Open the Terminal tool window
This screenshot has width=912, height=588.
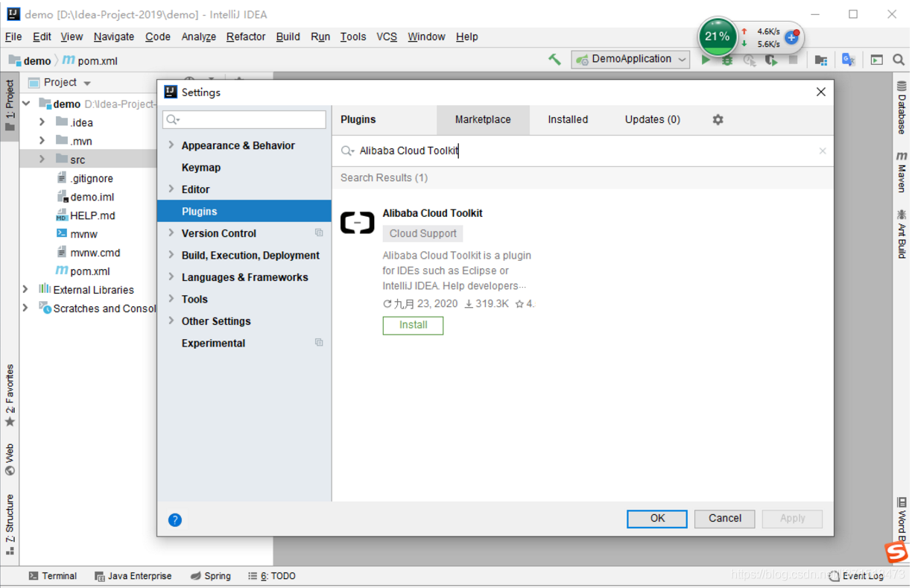(52, 576)
